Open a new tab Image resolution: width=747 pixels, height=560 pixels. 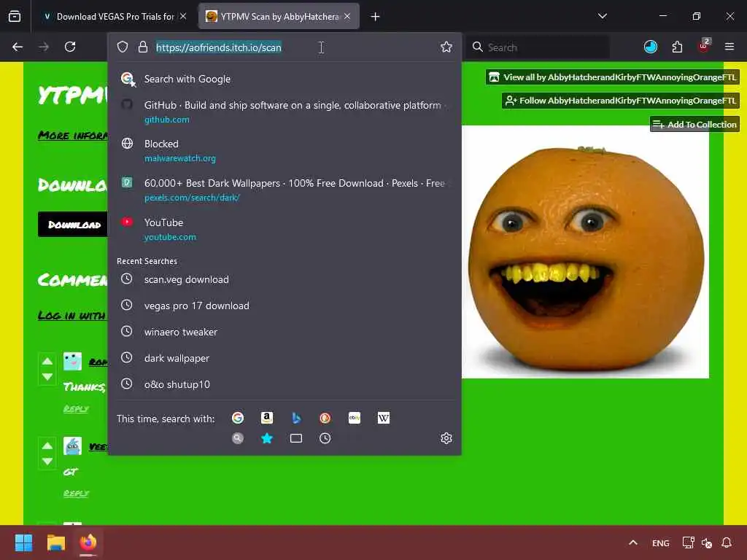point(375,17)
